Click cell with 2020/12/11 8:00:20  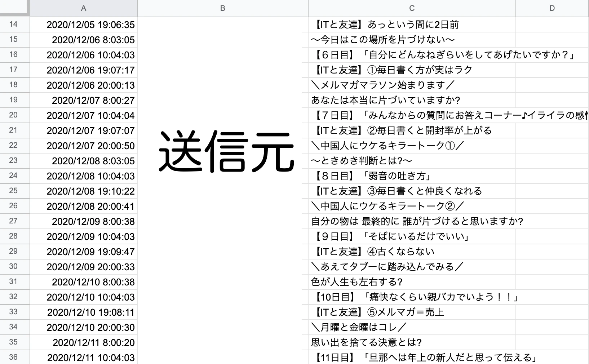(x=84, y=342)
